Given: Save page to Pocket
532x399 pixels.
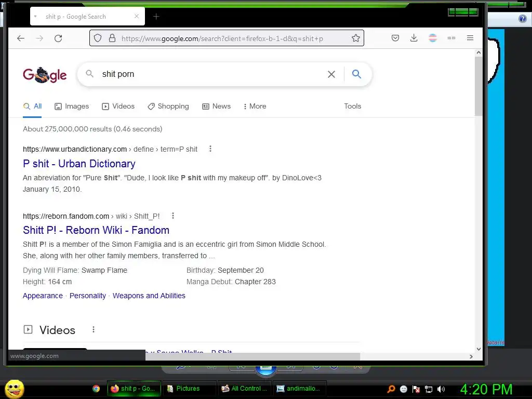Looking at the screenshot, I should click(395, 38).
